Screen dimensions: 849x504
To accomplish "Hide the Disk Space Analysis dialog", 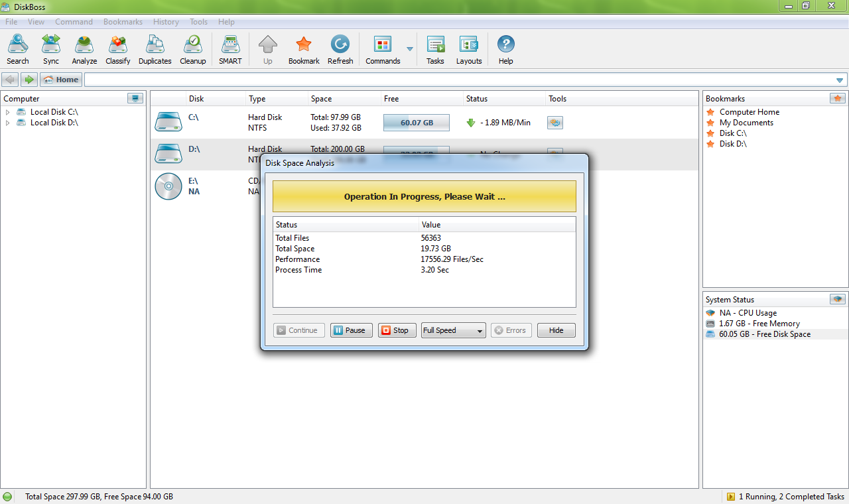I will click(556, 330).
